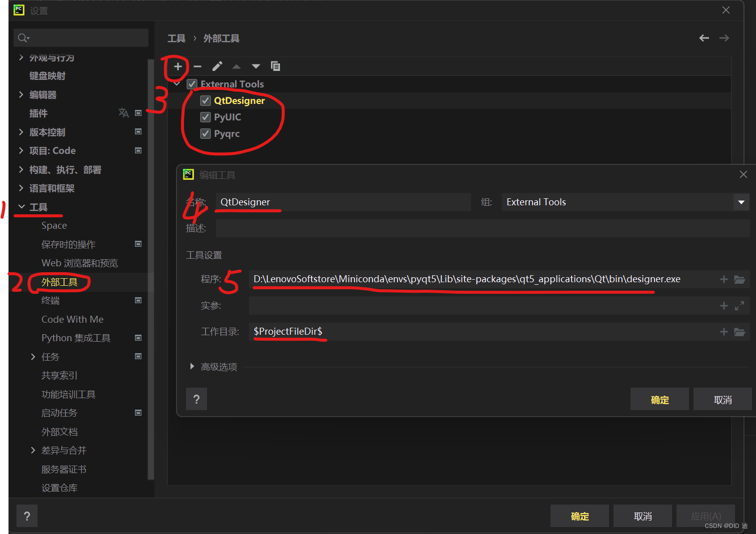Insert macro in the arguments field
The height and width of the screenshot is (534, 756).
[723, 306]
